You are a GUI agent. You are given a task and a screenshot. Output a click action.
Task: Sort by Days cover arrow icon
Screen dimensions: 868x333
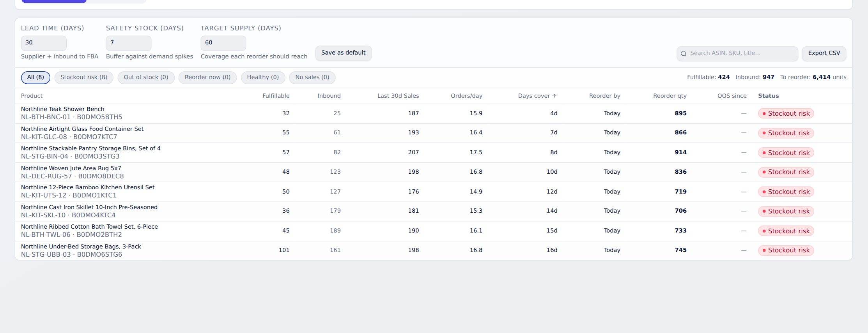coord(554,96)
